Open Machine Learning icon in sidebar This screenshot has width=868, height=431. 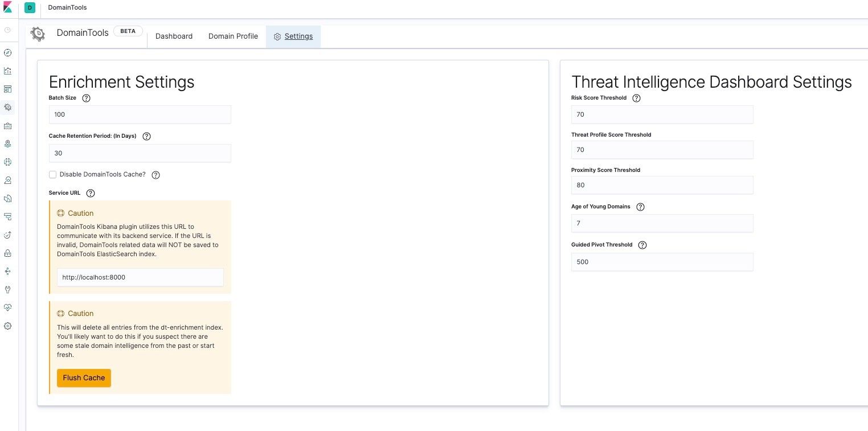pos(7,162)
